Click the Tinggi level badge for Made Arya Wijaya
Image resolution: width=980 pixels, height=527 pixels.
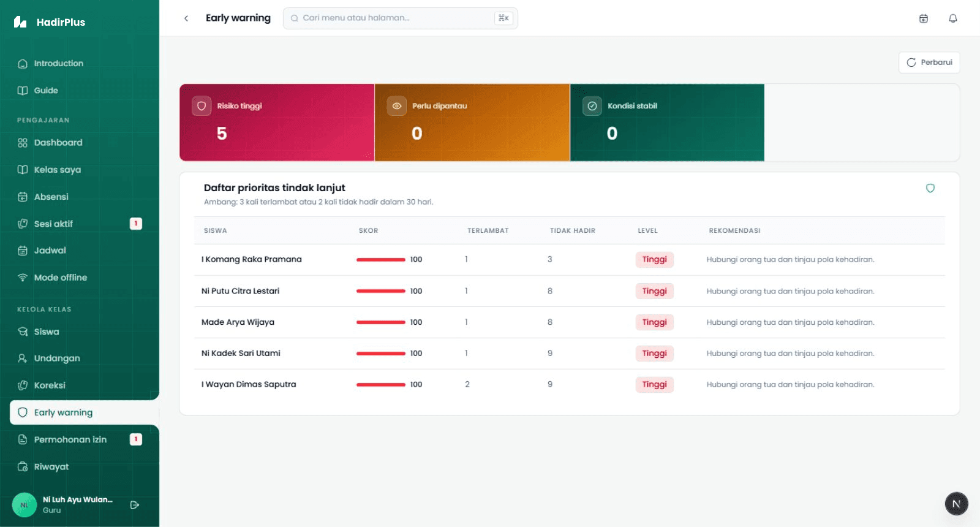tap(654, 322)
